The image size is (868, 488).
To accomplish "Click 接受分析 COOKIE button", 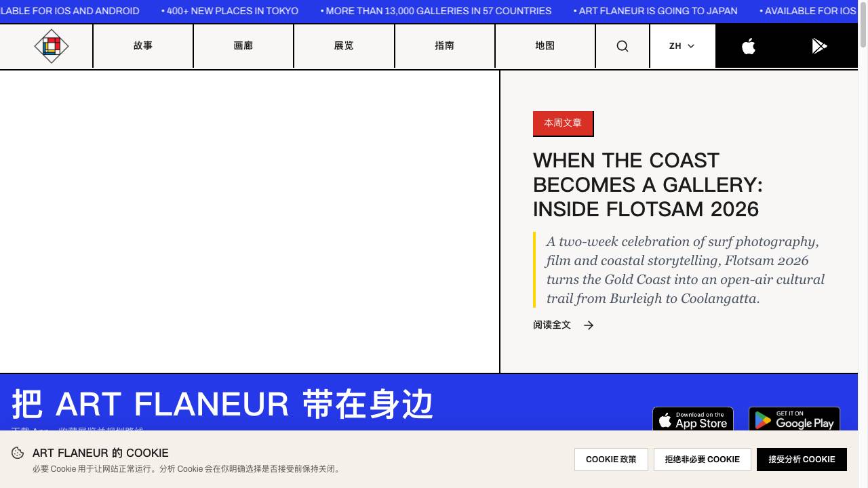I will pyautogui.click(x=802, y=460).
